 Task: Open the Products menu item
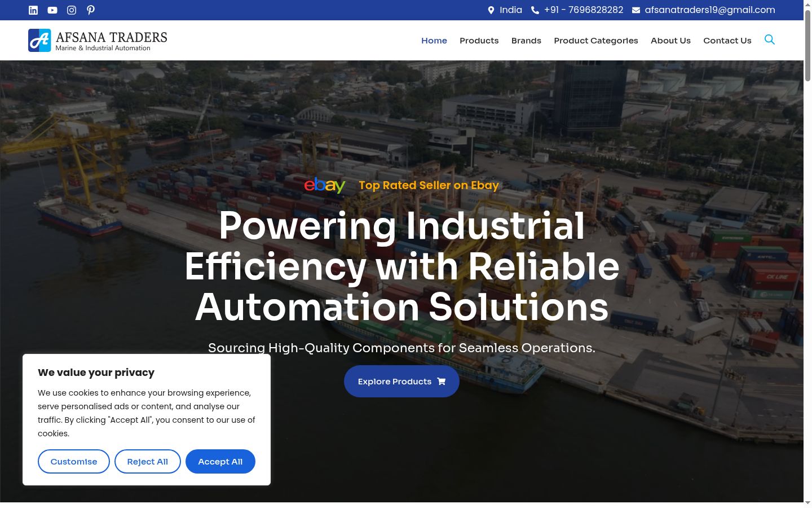click(x=479, y=41)
